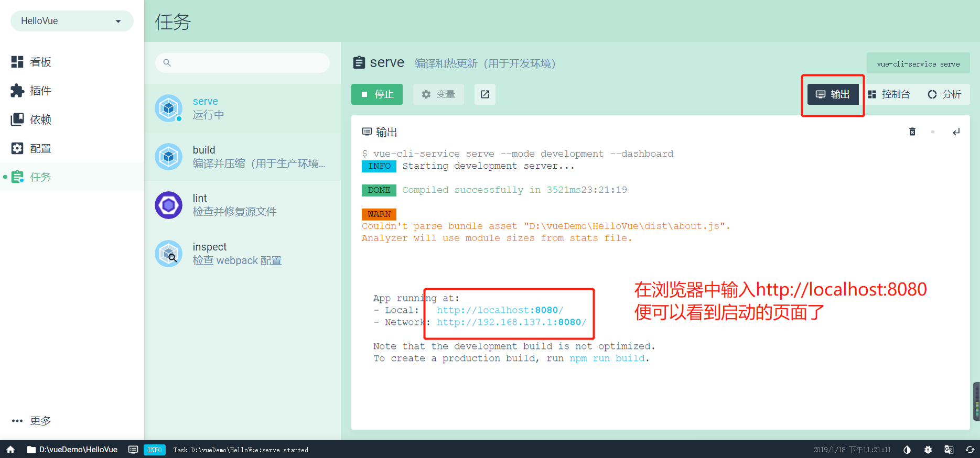Click the INFO Starting development server badge
This screenshot has width=980, height=458.
[x=379, y=166]
